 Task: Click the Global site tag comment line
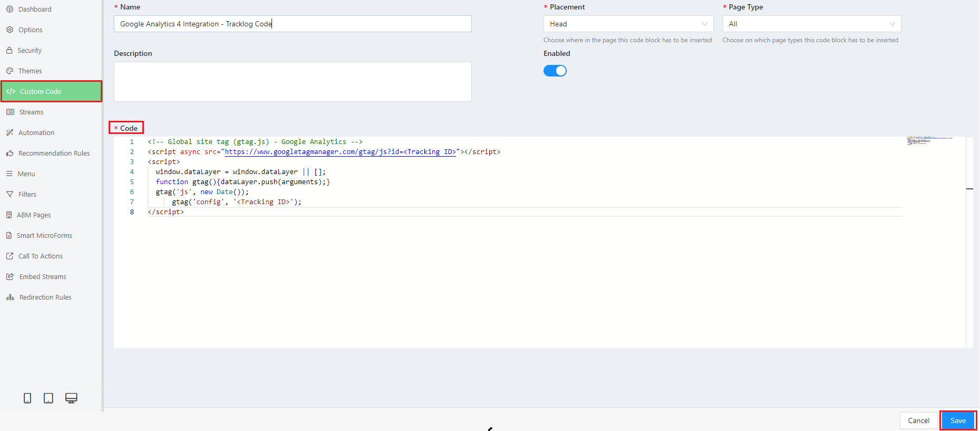click(255, 142)
